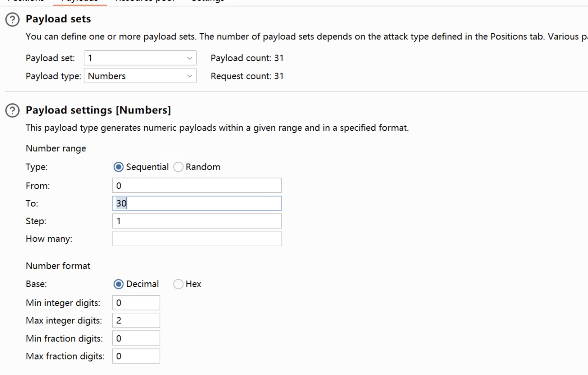The width and height of the screenshot is (588, 375).
Task: Focus the Max integer digits box
Action: point(136,320)
